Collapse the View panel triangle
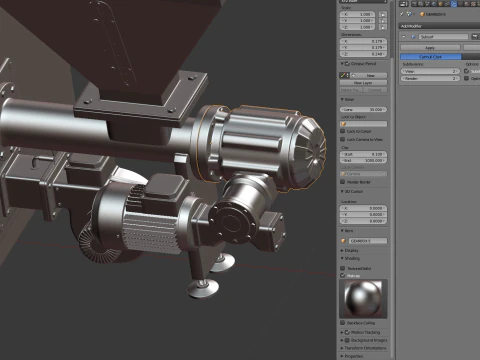480x360 pixels. pyautogui.click(x=342, y=99)
